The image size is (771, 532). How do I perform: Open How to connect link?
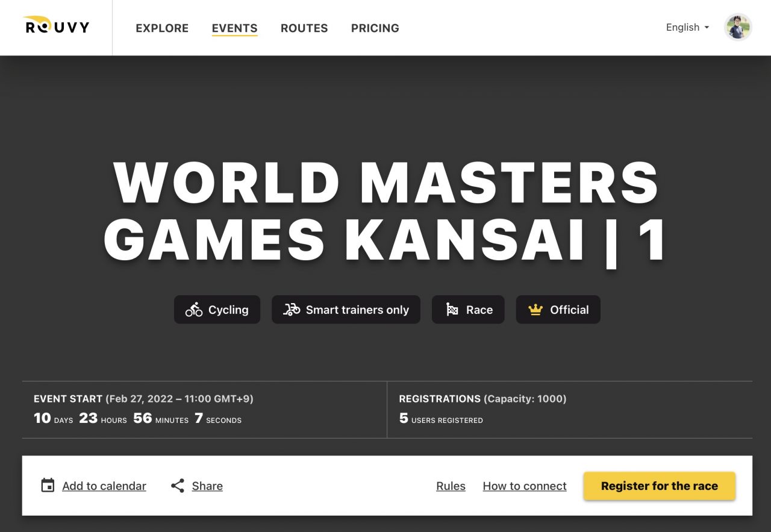[525, 486]
